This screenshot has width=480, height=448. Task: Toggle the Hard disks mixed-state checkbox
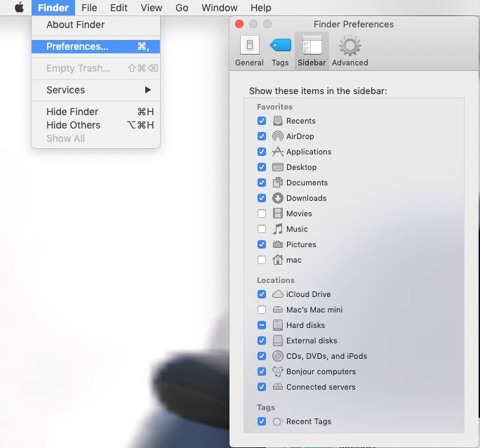coord(262,325)
